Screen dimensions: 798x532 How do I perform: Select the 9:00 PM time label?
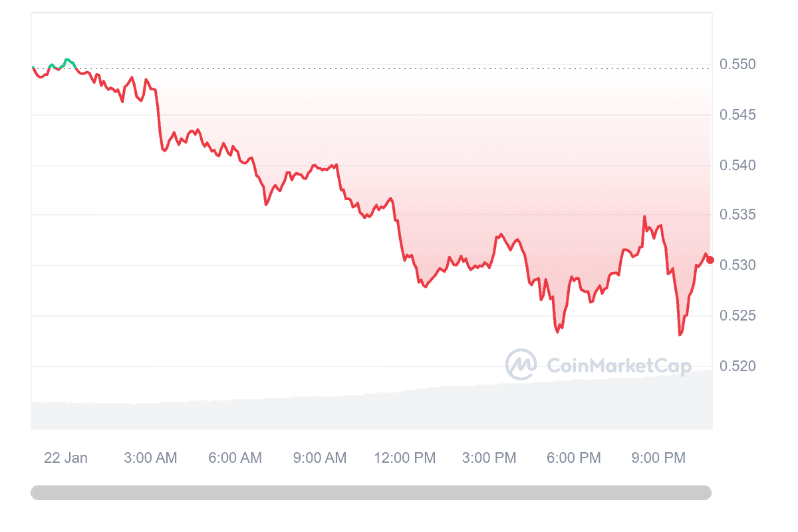point(658,458)
